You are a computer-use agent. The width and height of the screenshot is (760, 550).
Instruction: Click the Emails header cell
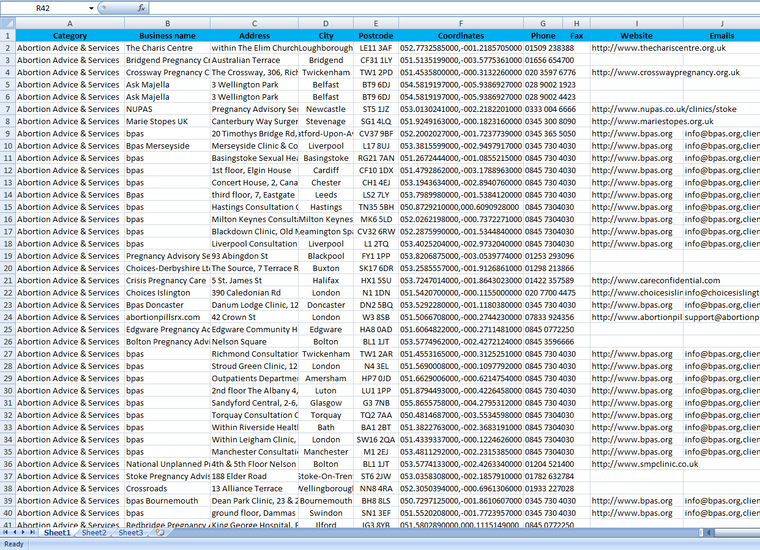[722, 35]
